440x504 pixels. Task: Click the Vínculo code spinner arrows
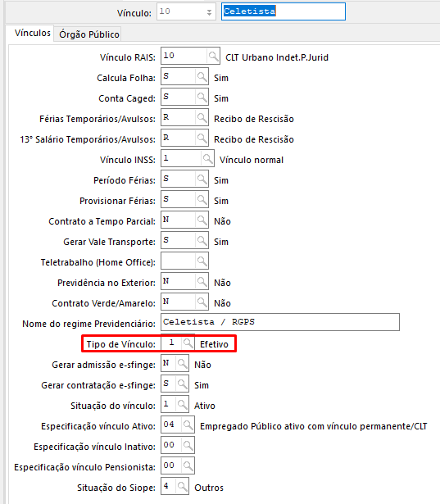point(209,12)
